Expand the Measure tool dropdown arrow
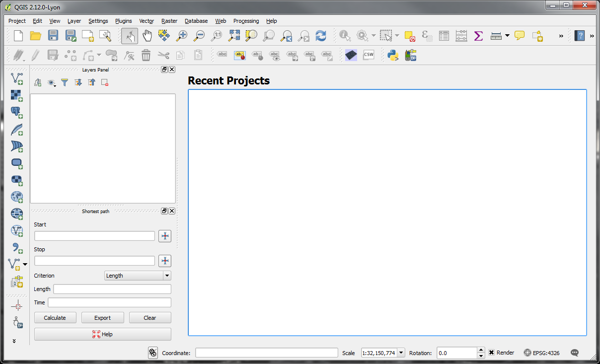The height and width of the screenshot is (364, 600). tap(507, 36)
